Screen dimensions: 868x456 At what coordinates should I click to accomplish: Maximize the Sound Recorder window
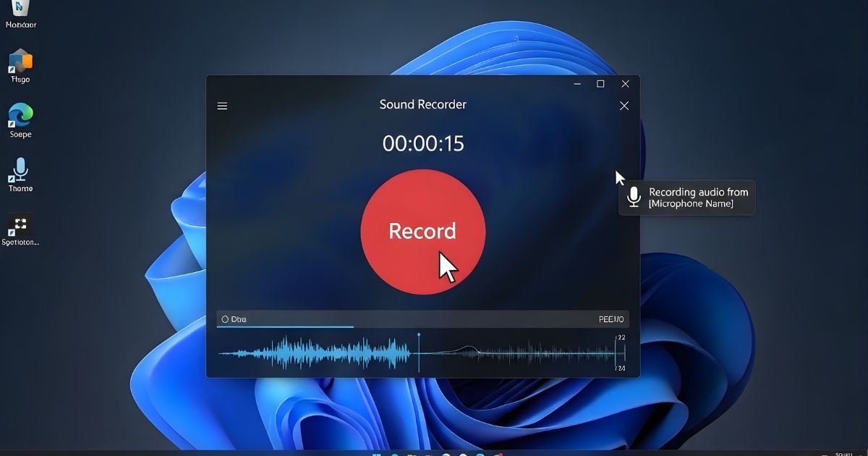click(x=600, y=84)
